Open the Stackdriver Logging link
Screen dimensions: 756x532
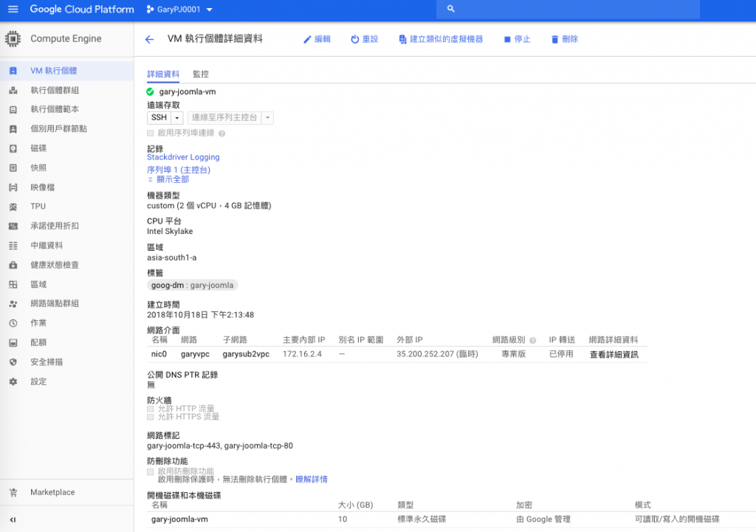[x=183, y=157]
